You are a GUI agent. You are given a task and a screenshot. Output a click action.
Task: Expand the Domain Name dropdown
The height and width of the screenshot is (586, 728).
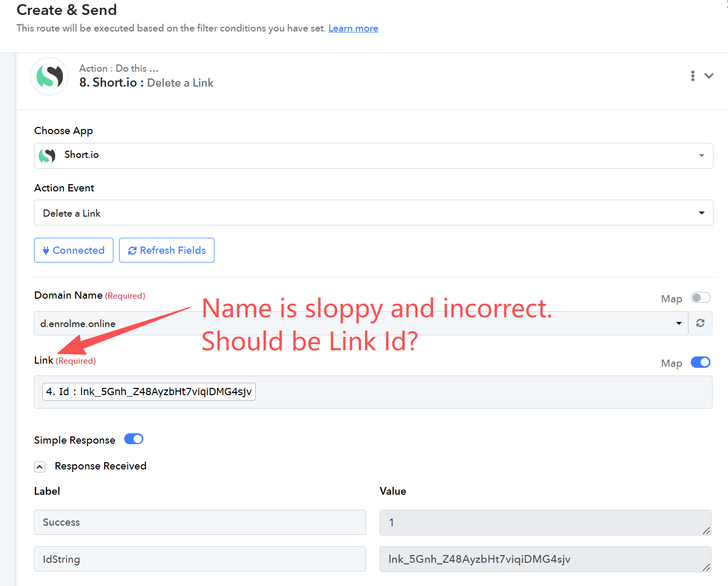679,323
